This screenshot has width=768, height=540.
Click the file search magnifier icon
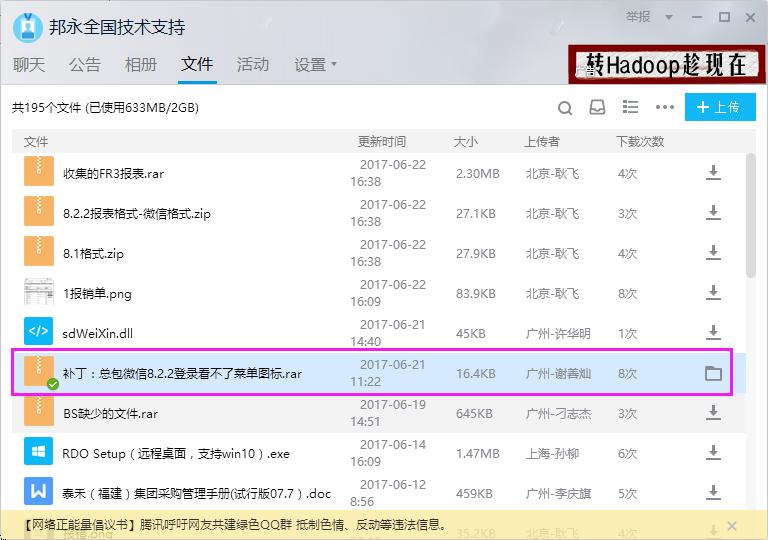tap(565, 108)
